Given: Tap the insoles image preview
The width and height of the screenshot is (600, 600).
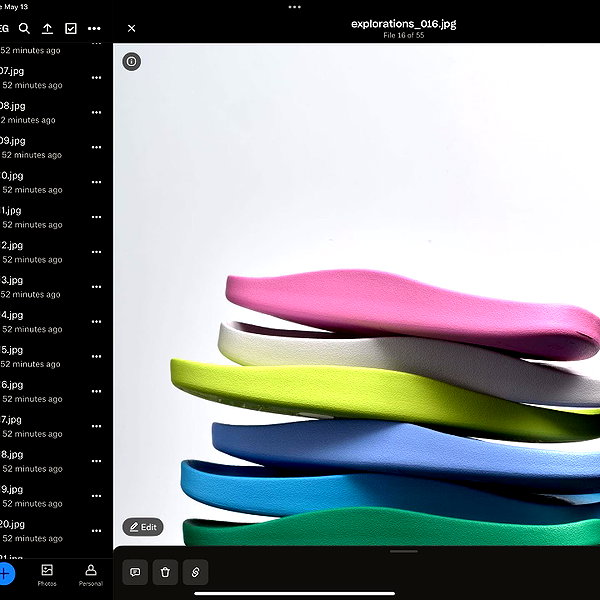Looking at the screenshot, I should coord(357,295).
